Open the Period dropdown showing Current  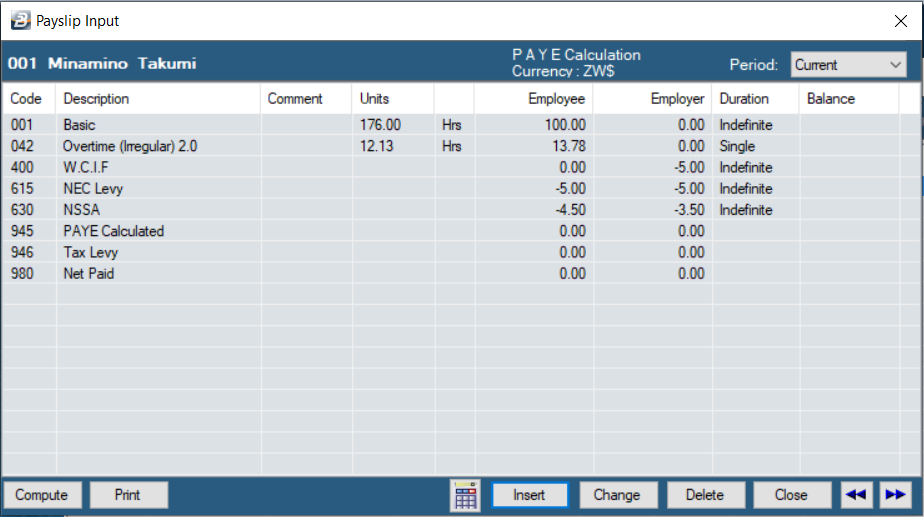(848, 65)
